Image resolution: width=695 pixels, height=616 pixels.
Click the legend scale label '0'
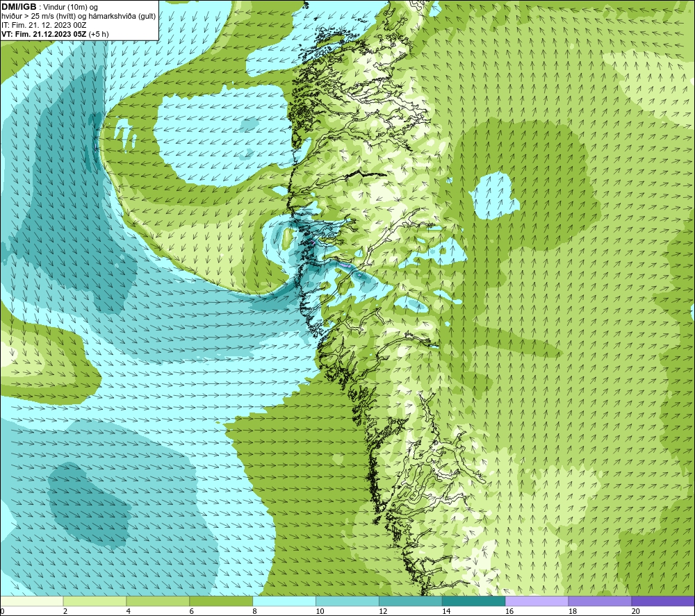pyautogui.click(x=2, y=612)
